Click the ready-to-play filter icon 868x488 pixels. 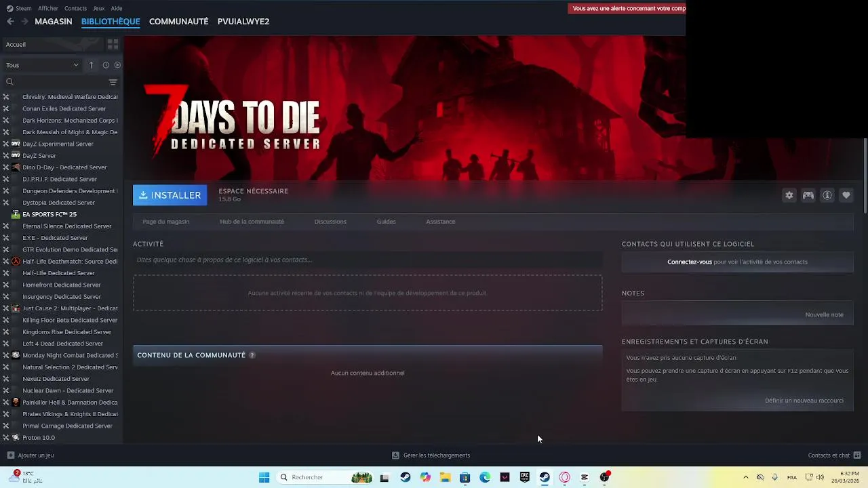[117, 65]
